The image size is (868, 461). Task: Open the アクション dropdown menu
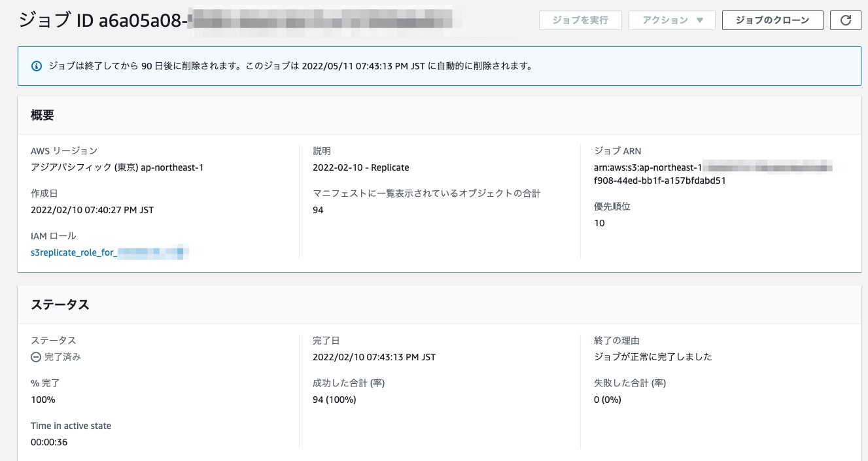tap(672, 20)
